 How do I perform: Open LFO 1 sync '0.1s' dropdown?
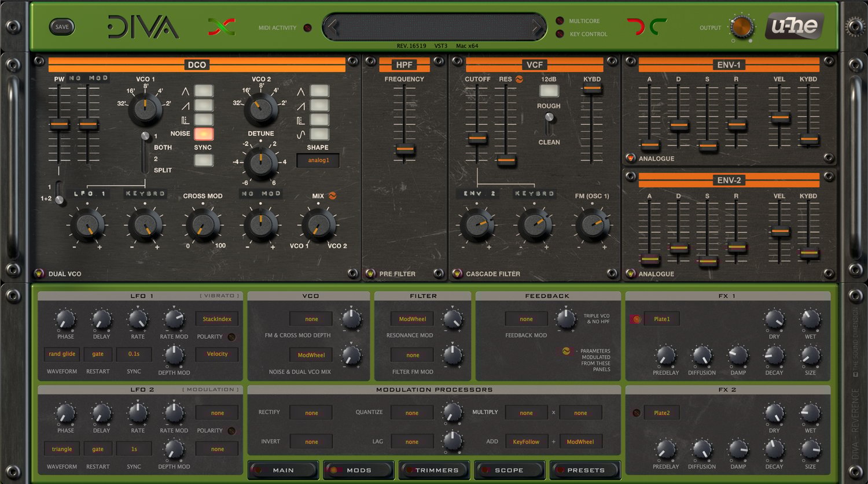(x=134, y=354)
